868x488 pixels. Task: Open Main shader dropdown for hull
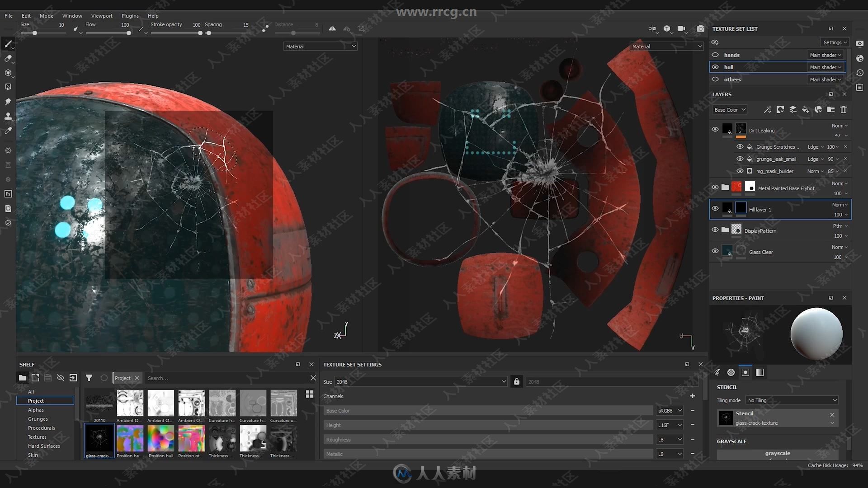[x=826, y=67]
